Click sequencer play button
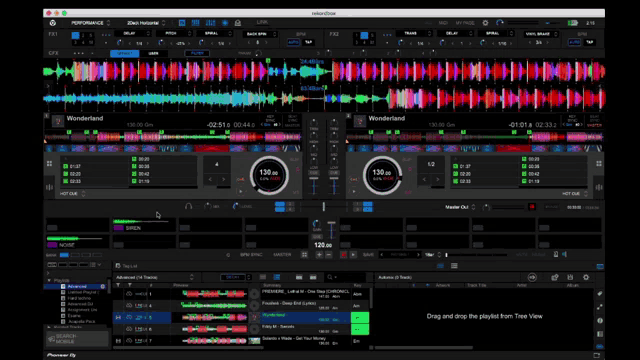The width and height of the screenshot is (640, 360). click(x=353, y=255)
